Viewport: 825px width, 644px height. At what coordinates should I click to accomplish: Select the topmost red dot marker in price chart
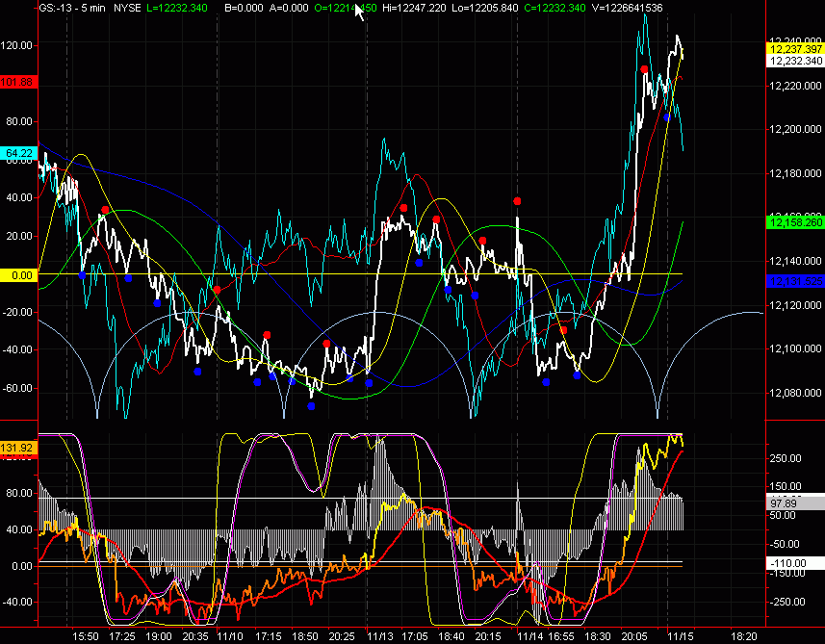(644, 69)
